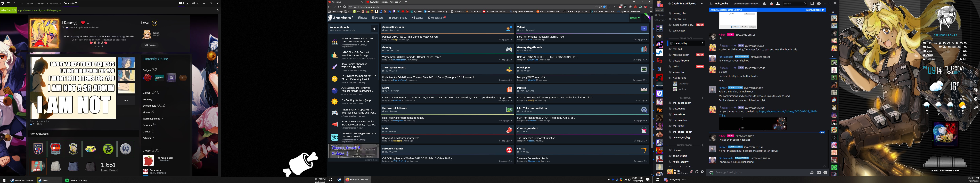The image size is (980, 183).
Task: Open the STORE menu in Steam
Action: click(30, 3)
